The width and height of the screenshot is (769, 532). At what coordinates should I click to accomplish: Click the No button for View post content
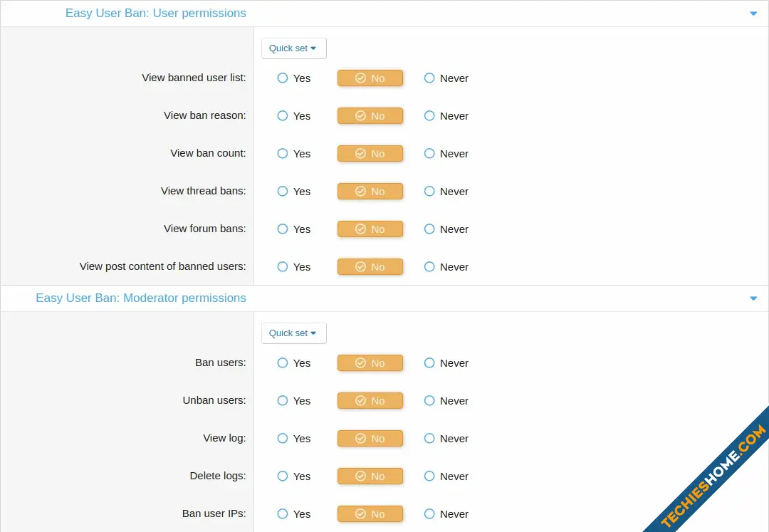click(x=370, y=267)
